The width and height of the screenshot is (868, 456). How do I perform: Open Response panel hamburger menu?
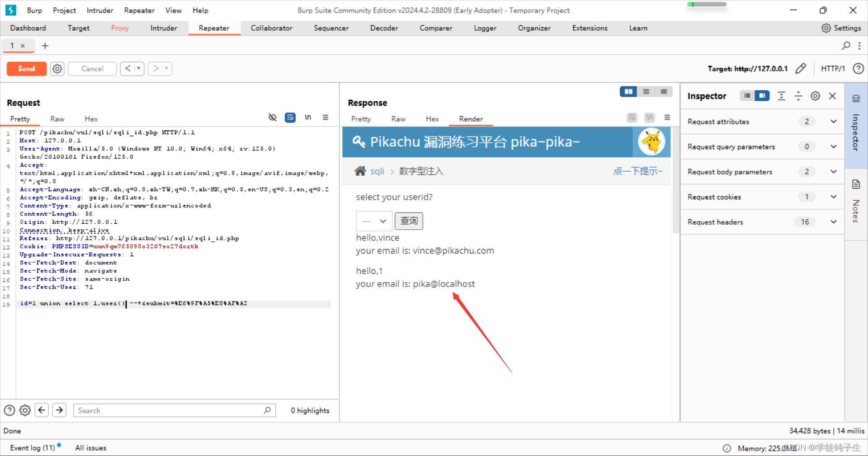(667, 118)
